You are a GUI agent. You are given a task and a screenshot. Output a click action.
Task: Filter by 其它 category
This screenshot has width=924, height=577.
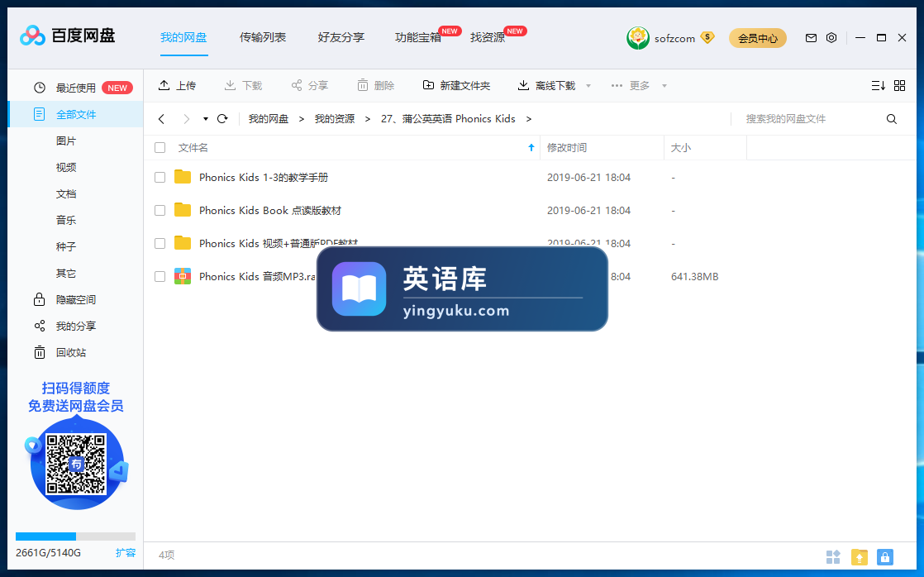point(66,274)
